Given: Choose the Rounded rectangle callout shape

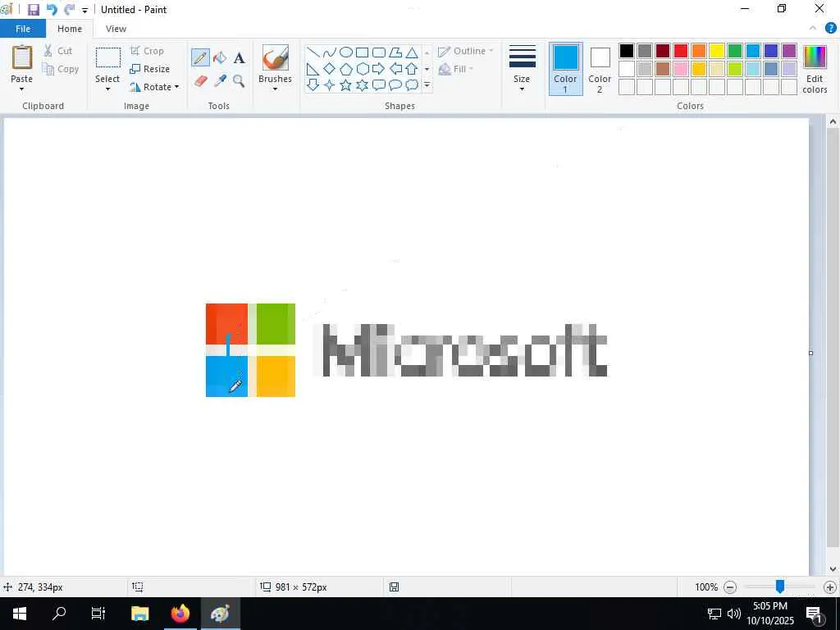Looking at the screenshot, I should pyautogui.click(x=379, y=84).
